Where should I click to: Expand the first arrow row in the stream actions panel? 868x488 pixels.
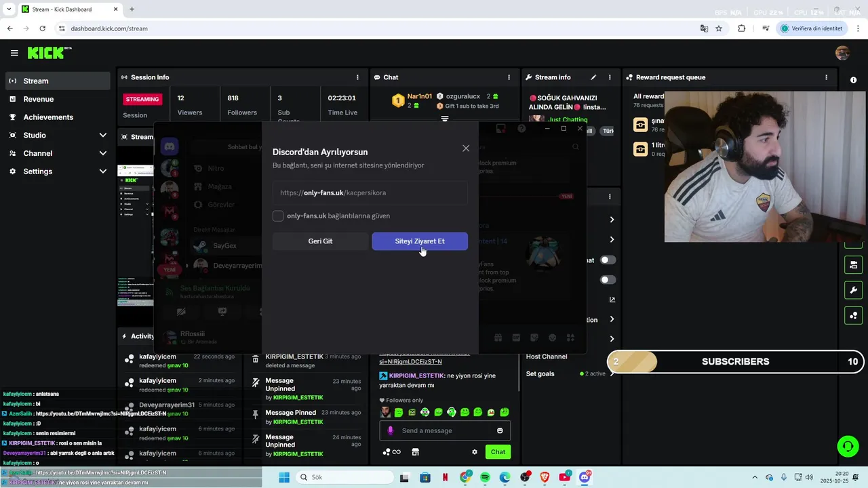coord(612,220)
